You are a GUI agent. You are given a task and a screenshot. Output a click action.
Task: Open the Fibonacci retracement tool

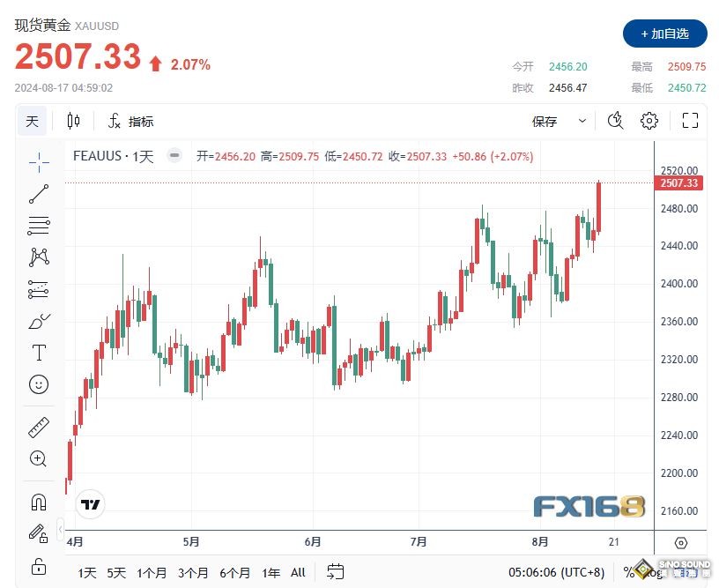click(39, 225)
